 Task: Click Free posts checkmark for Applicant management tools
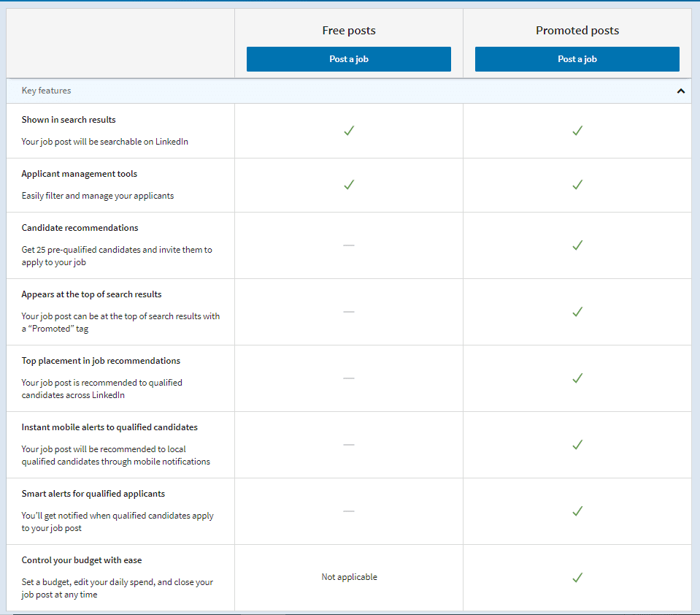click(x=349, y=185)
